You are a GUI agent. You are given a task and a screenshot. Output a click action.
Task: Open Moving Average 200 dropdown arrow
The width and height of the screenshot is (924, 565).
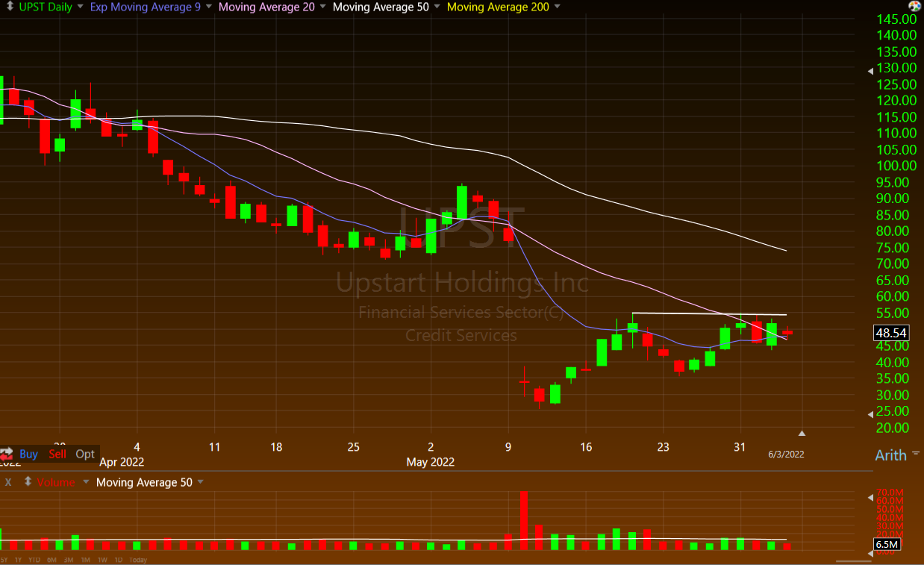558,7
